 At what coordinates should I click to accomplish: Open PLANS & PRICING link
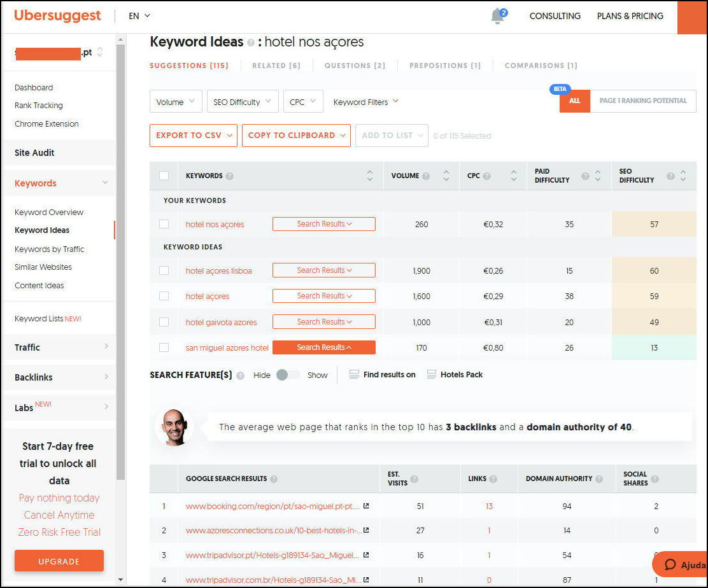tap(630, 16)
